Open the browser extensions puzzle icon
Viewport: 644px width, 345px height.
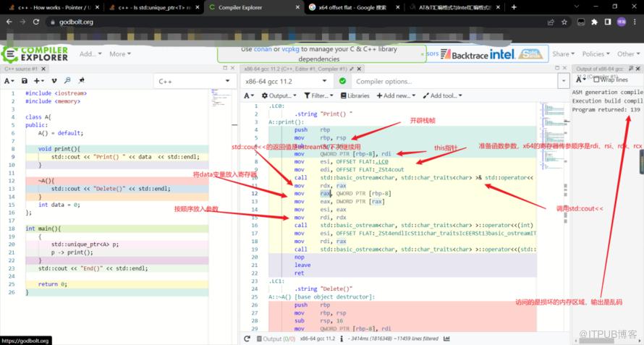[x=594, y=22]
